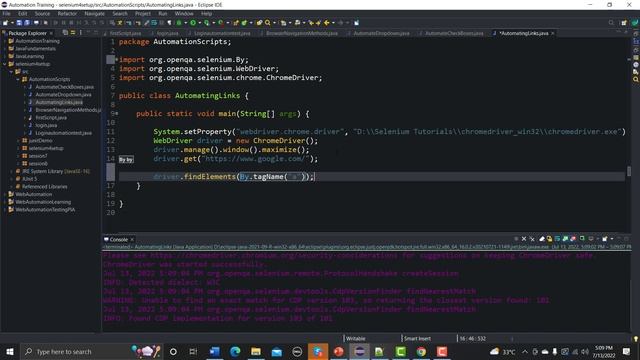Image resolution: width=640 pixels, height=360 pixels.
Task: Click the green Debug bug icon
Action: [179, 23]
